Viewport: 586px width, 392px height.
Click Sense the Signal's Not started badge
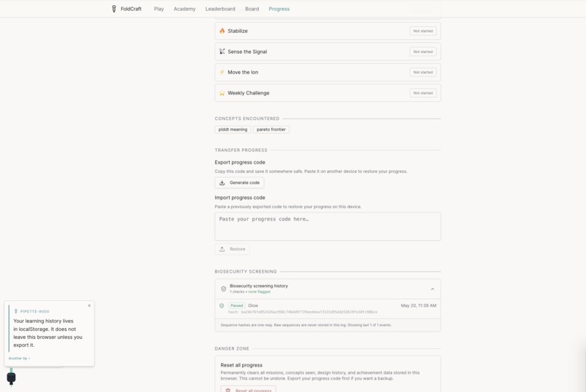pos(423,52)
